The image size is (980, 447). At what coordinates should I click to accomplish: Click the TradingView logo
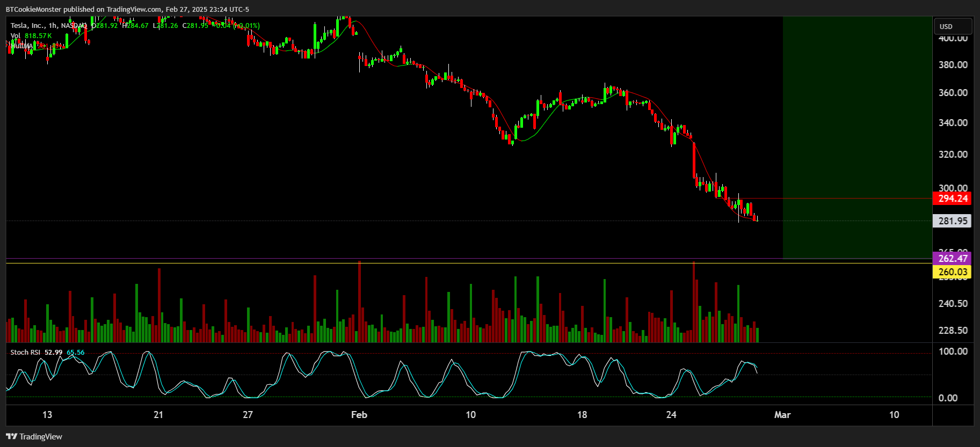tap(34, 436)
